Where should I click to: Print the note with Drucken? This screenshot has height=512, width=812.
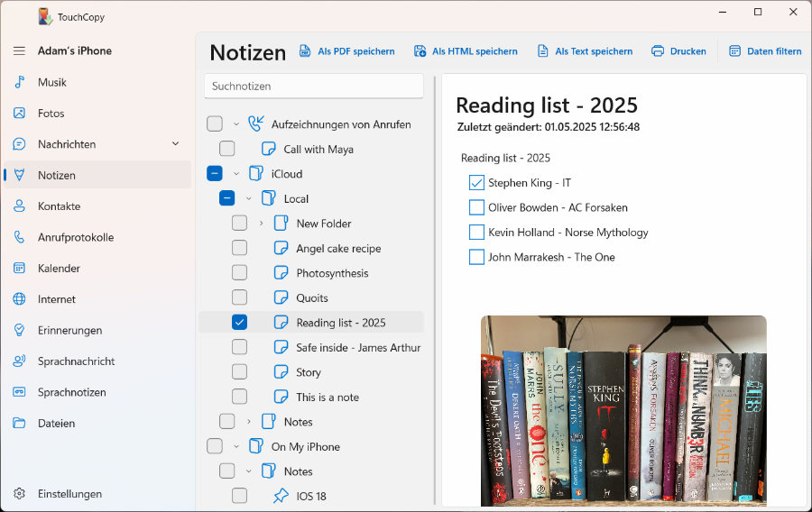click(x=678, y=50)
